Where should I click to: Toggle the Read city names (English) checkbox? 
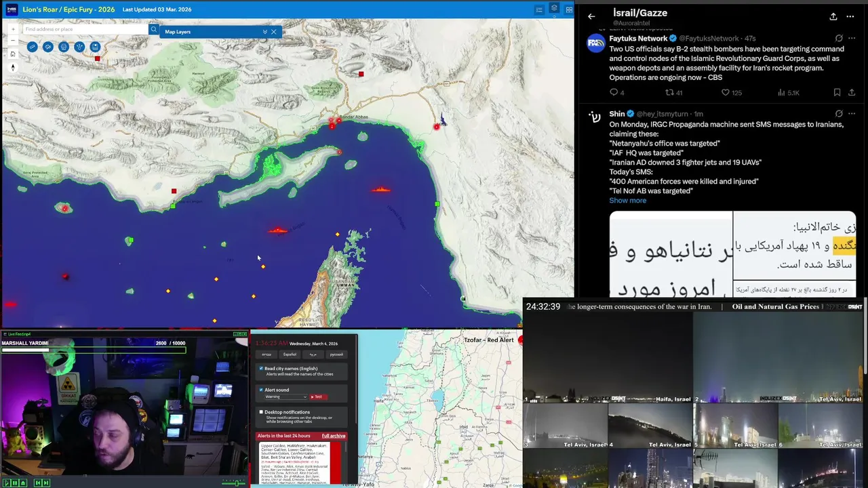click(261, 368)
